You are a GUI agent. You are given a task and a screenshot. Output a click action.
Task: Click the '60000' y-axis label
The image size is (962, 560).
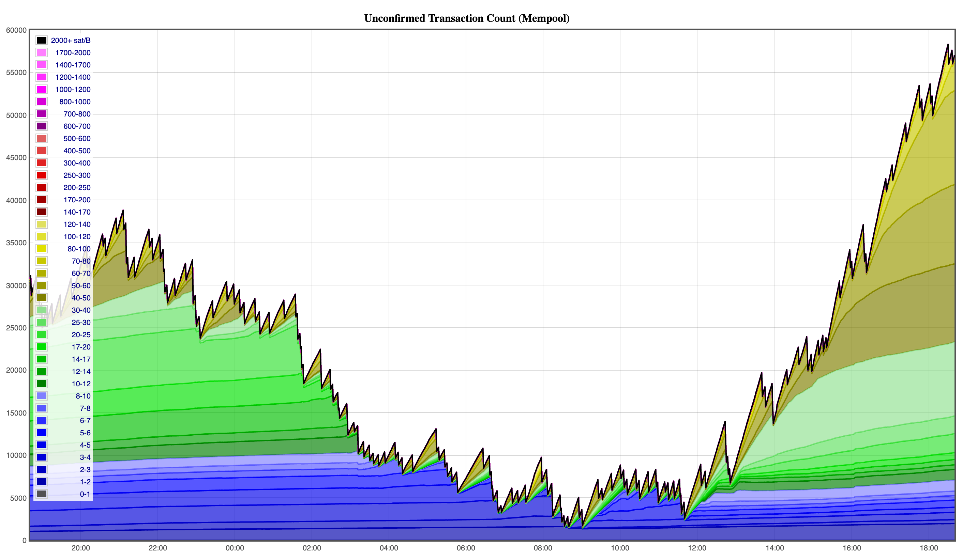coord(16,31)
